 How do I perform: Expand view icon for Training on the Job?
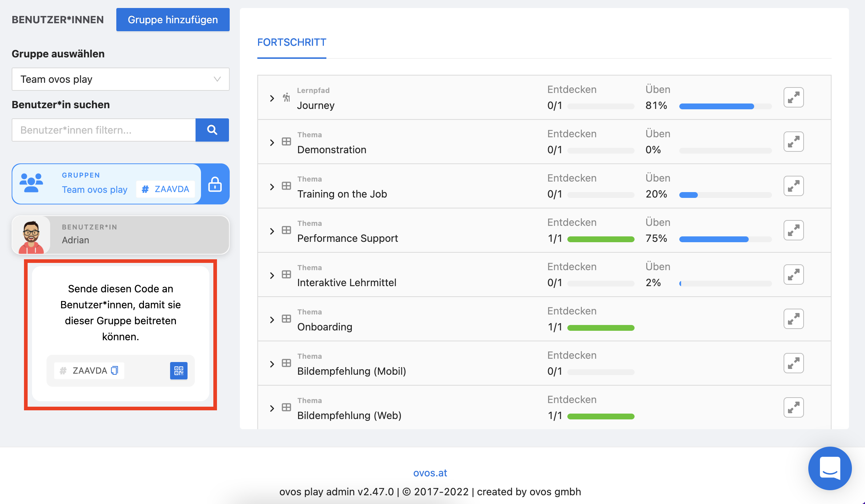tap(793, 186)
